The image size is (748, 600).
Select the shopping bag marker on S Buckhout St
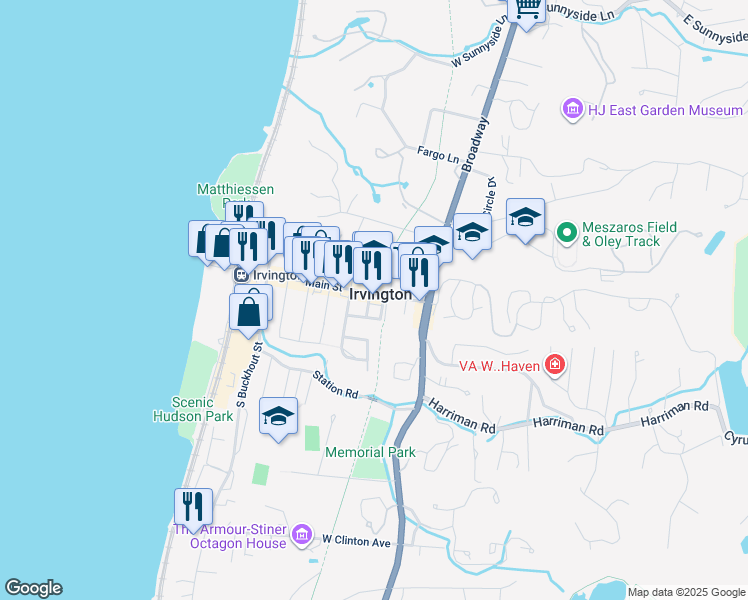coord(248,312)
